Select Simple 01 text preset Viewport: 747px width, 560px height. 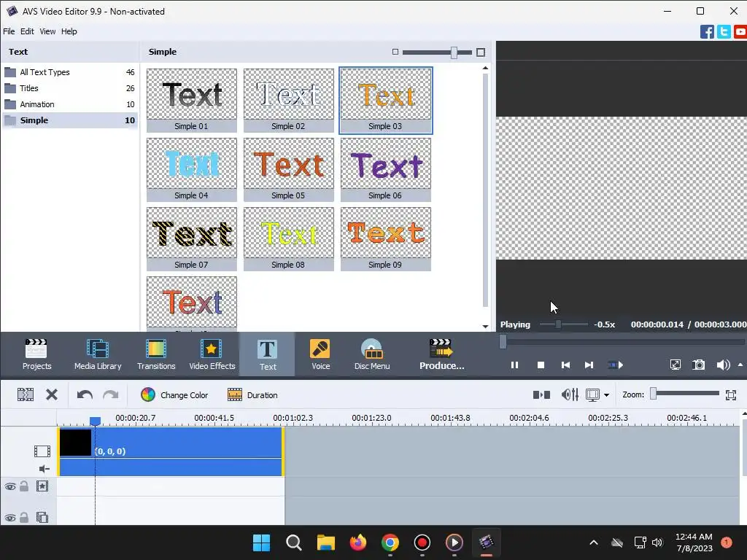pyautogui.click(x=192, y=101)
